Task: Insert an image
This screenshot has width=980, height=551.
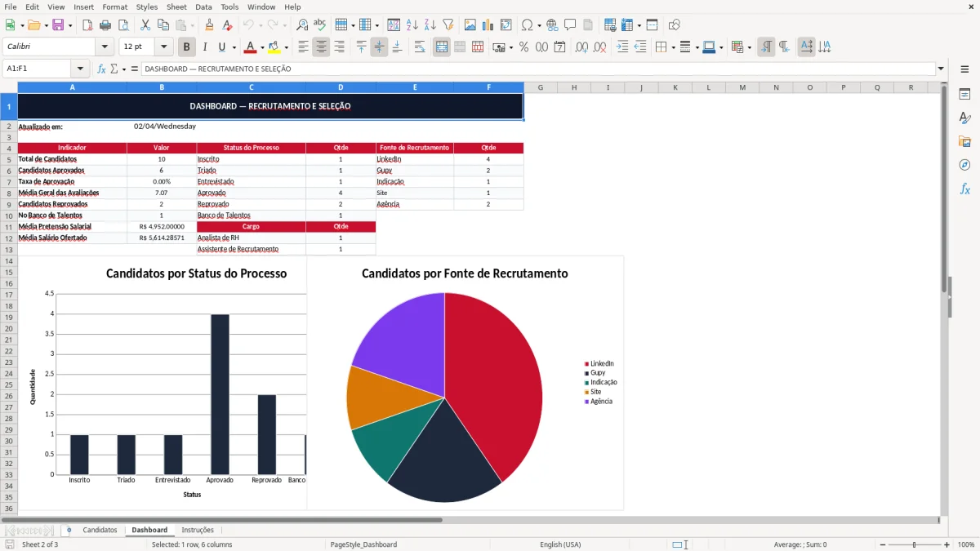Action: pos(470,25)
